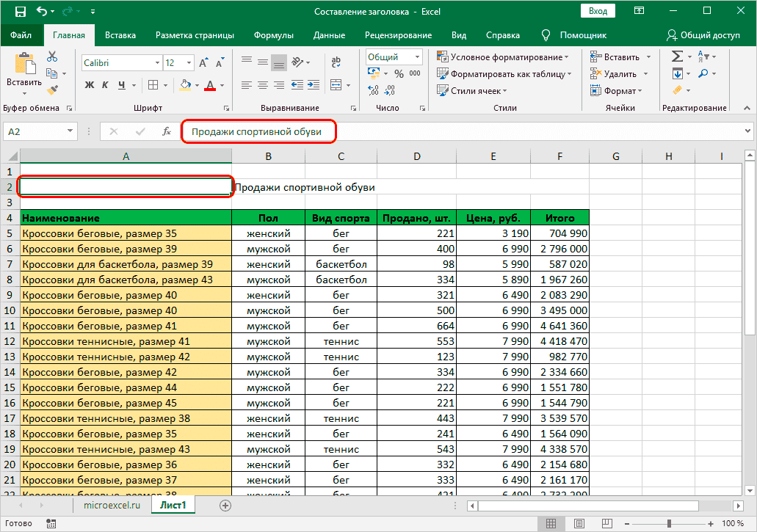Toggle Wrap Text in the alignment group

[337, 62]
